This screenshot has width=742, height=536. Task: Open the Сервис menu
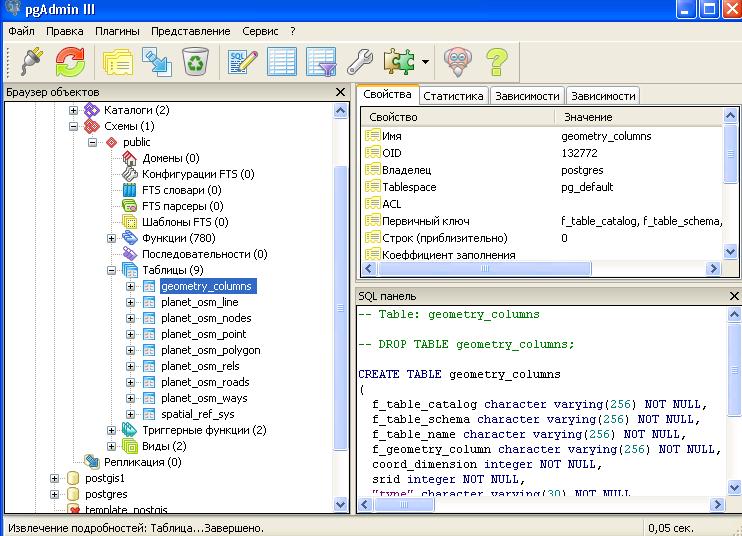260,31
